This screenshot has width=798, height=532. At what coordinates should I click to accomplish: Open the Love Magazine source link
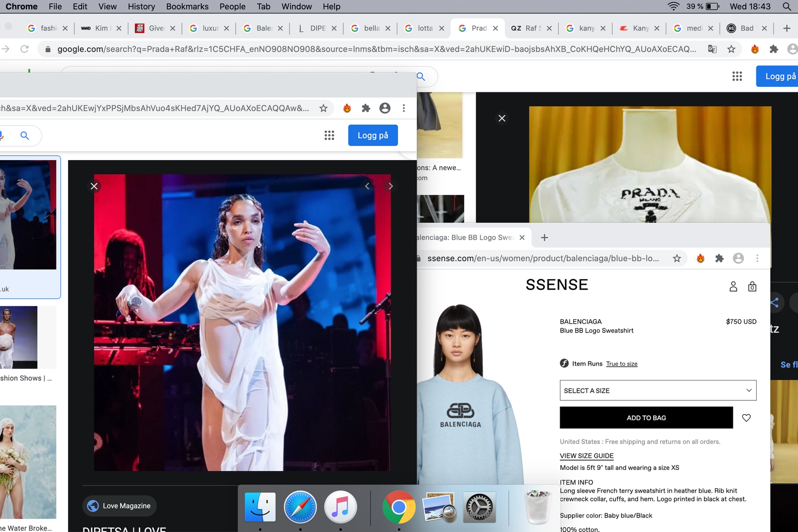pos(119,506)
